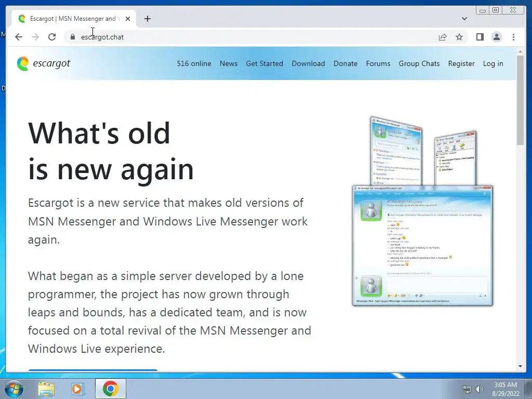The height and width of the screenshot is (399, 532).
Task: Open a new tab with plus button
Action: [147, 19]
